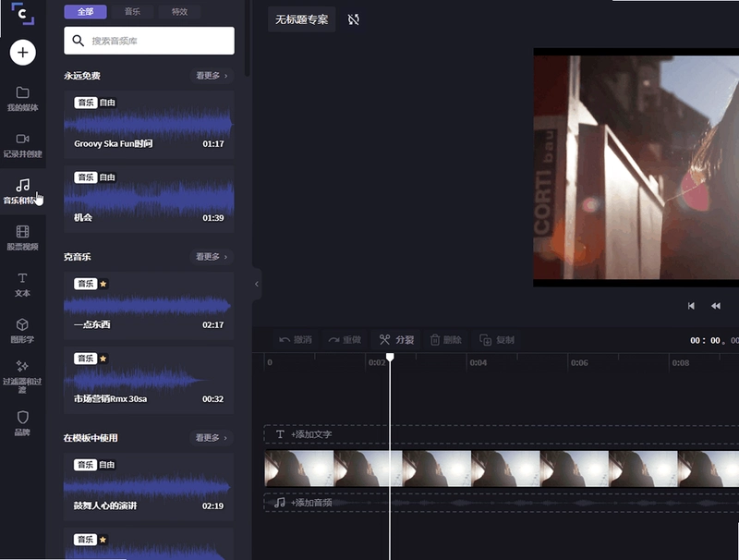Open 记录并创建 camera section
The width and height of the screenshot is (739, 560).
coord(22,145)
